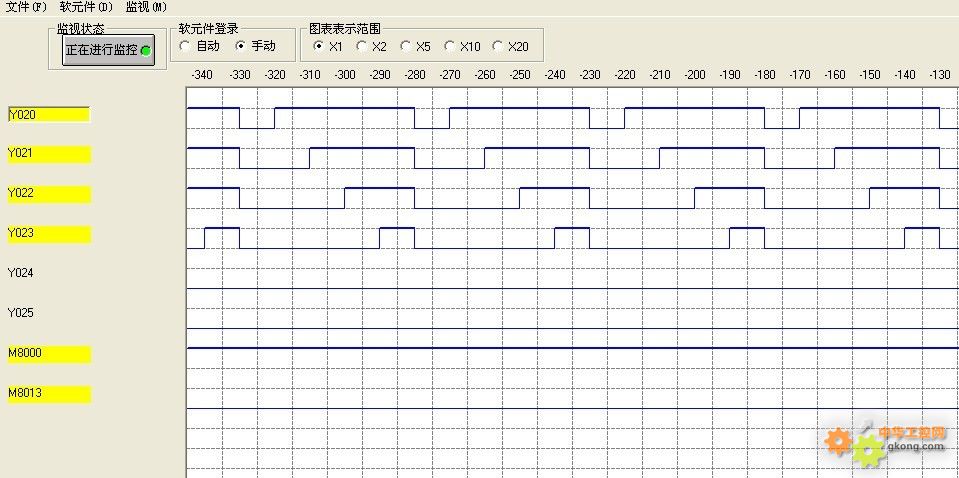
Task: Click the Y024 device row label
Action: pyautogui.click(x=22, y=273)
